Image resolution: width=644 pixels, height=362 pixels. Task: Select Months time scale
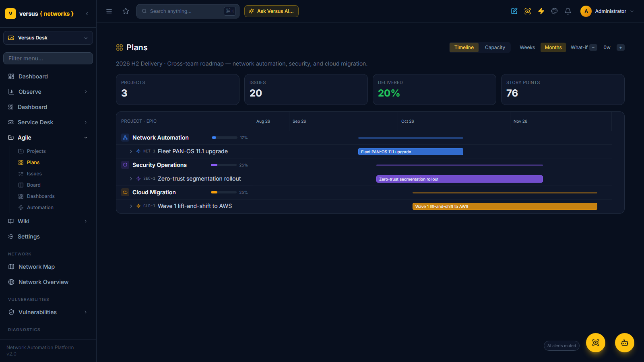(x=553, y=47)
